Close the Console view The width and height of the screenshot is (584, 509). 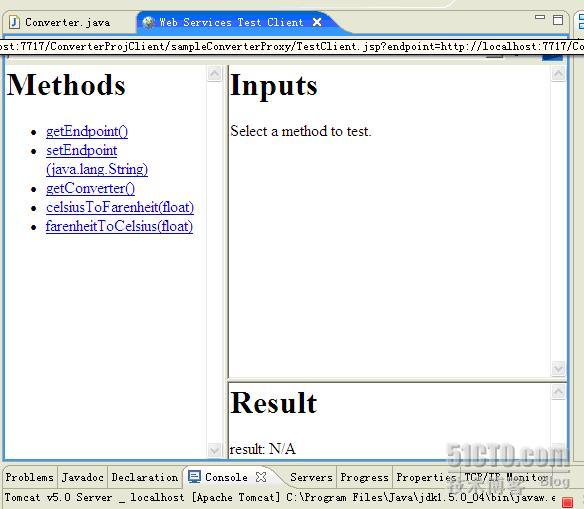coord(261,477)
